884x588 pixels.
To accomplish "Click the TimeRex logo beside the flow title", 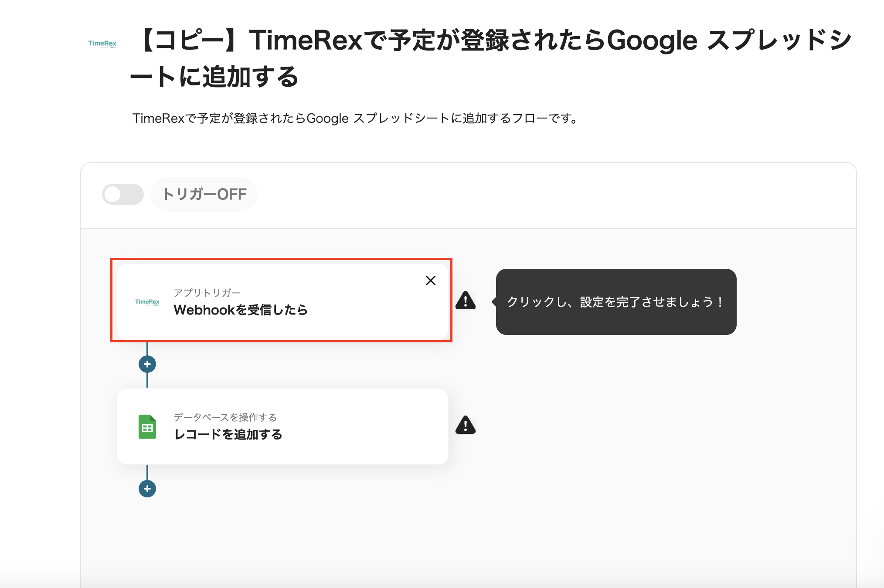I will (102, 44).
